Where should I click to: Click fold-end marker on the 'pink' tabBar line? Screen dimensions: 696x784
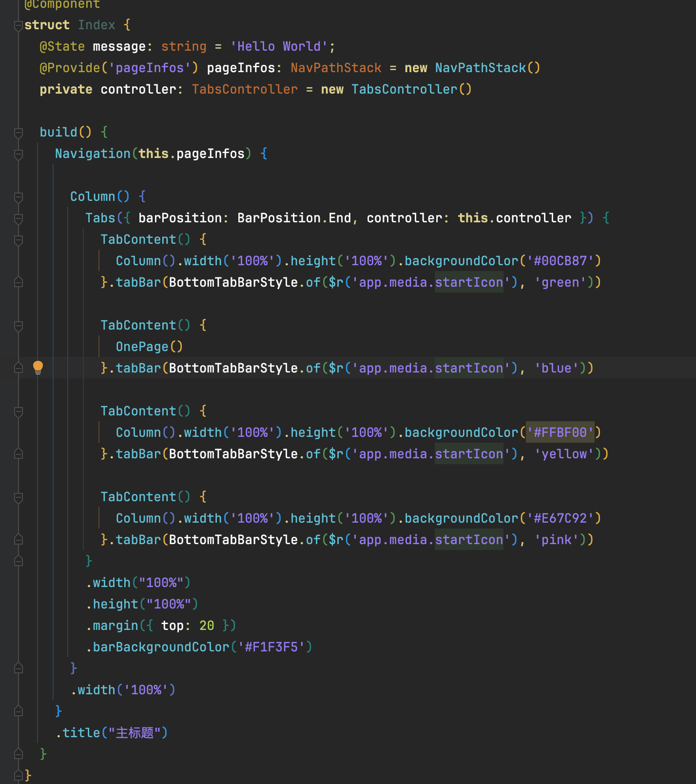pyautogui.click(x=19, y=540)
